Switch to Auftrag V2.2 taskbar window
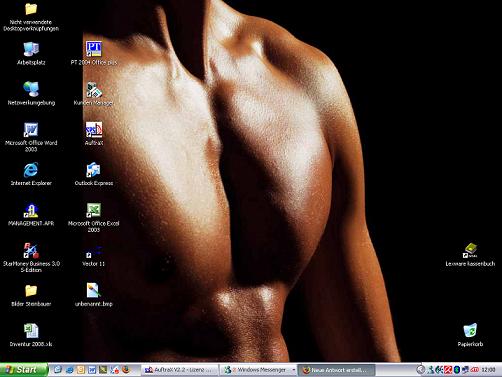Viewport: 502px width, 377px height. 180,370
